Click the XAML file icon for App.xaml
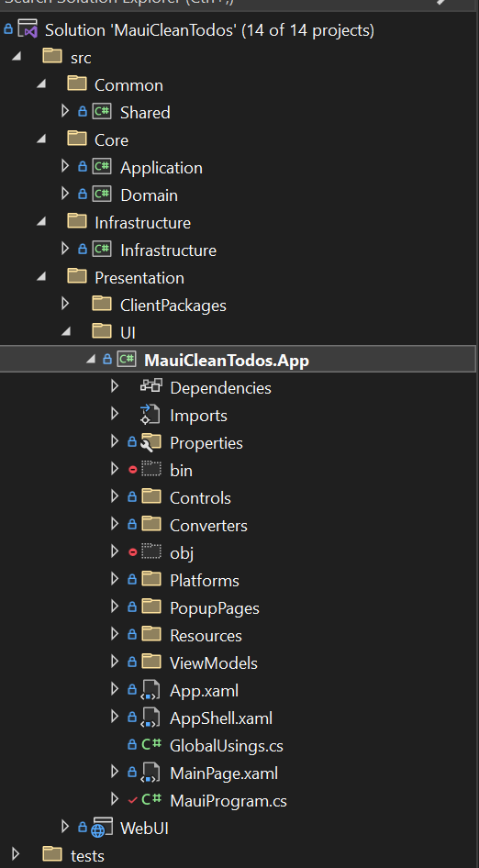This screenshot has height=868, width=479. (x=150, y=690)
